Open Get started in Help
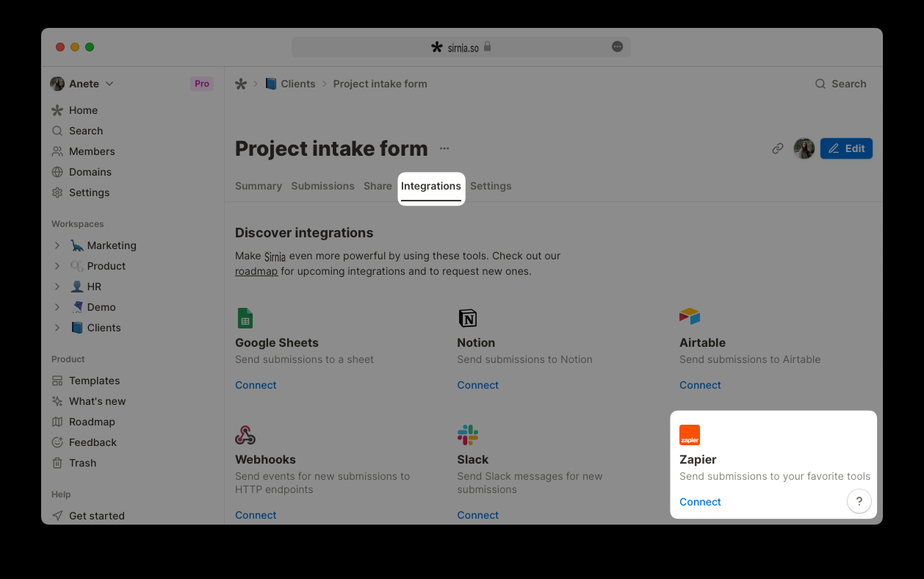The height and width of the screenshot is (579, 924). pyautogui.click(x=87, y=516)
